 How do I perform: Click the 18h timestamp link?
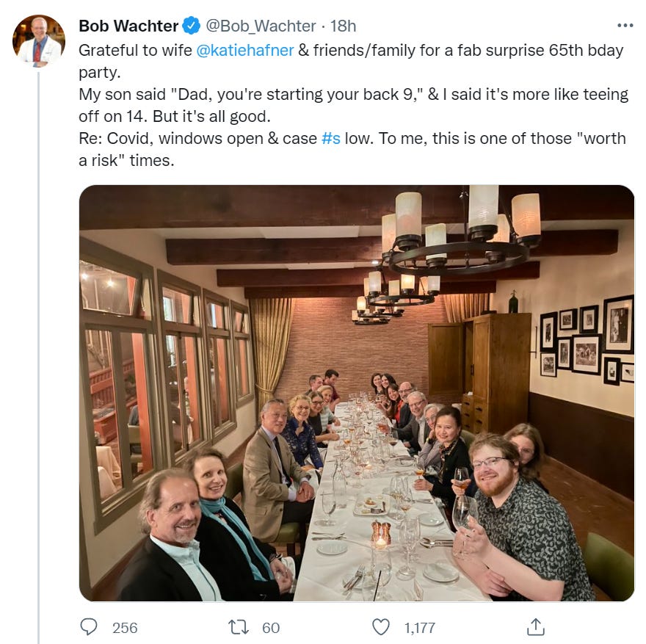coord(343,26)
